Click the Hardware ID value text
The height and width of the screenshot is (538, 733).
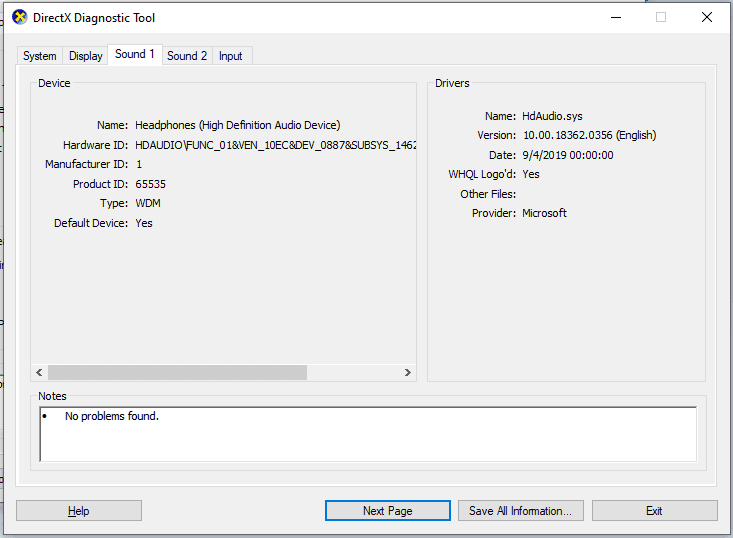(x=275, y=145)
